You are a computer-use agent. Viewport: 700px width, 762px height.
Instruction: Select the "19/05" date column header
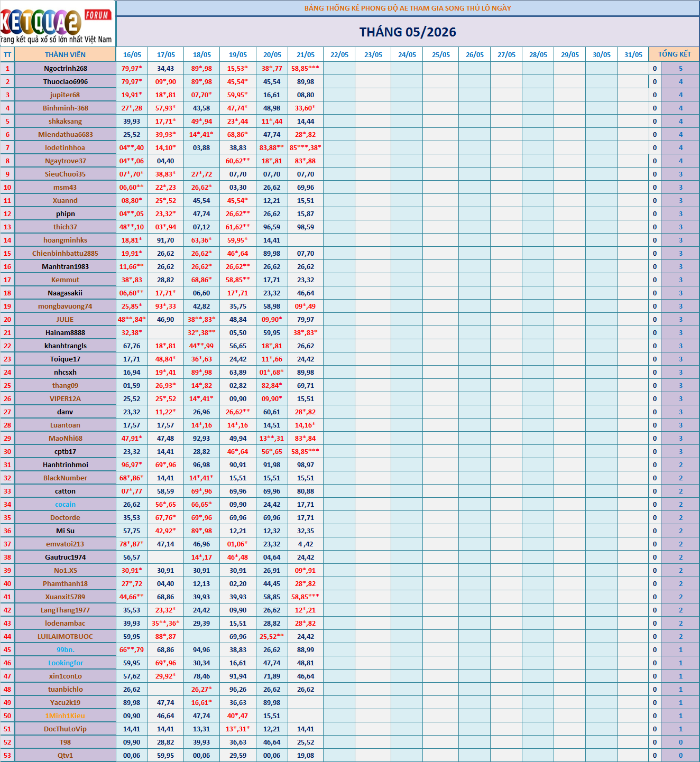click(x=238, y=54)
